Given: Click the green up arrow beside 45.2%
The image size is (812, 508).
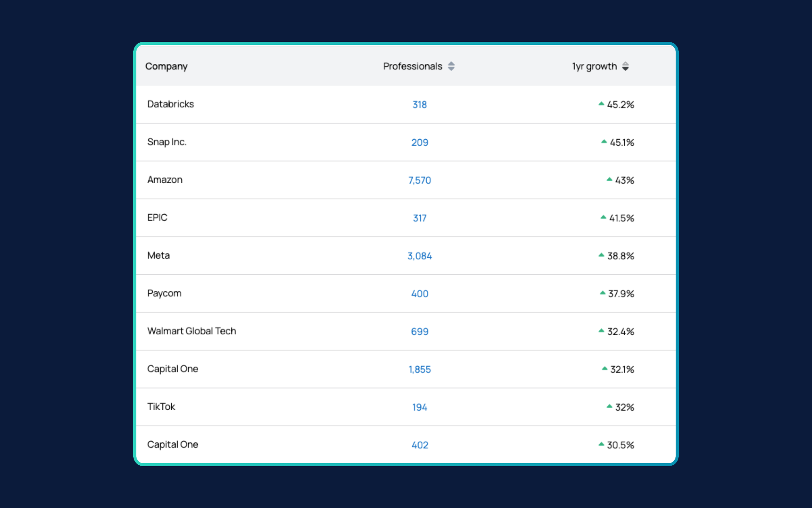Looking at the screenshot, I should pos(601,104).
